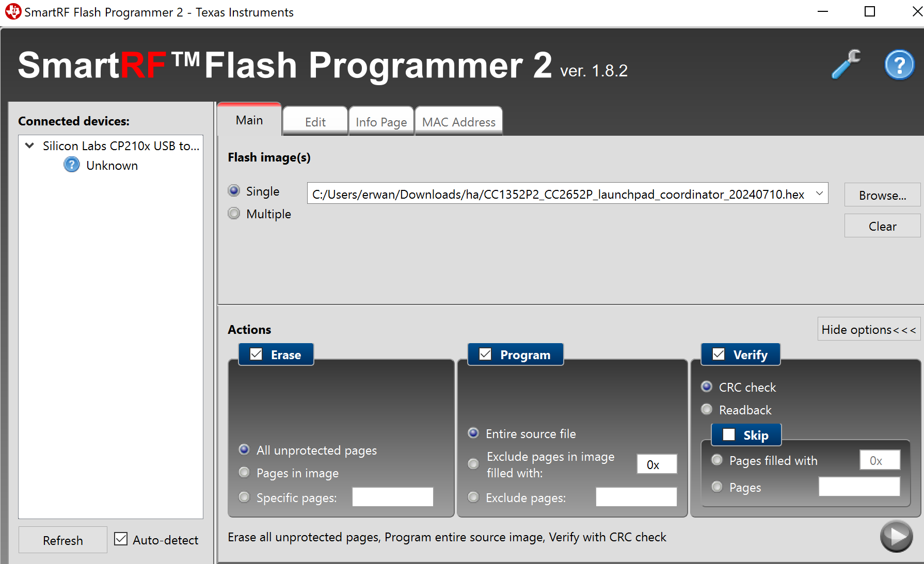Image resolution: width=924 pixels, height=564 pixels.
Task: Browse for a flash image file
Action: coord(882,195)
